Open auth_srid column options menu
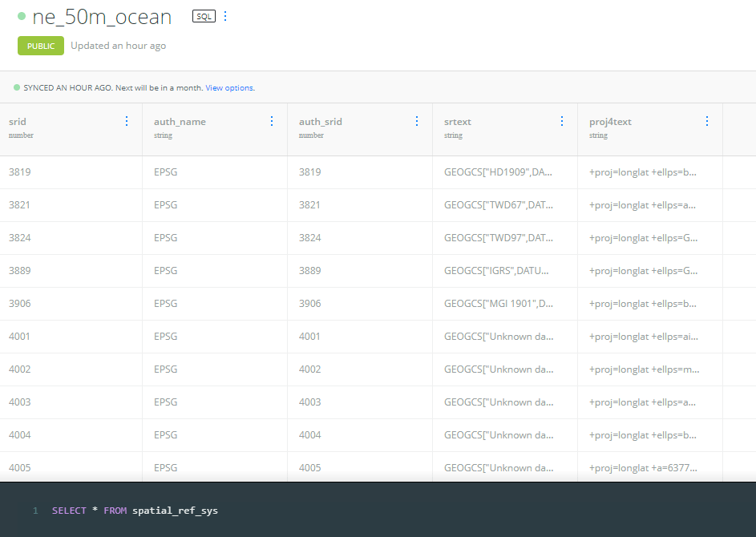The width and height of the screenshot is (756, 537). [x=417, y=121]
